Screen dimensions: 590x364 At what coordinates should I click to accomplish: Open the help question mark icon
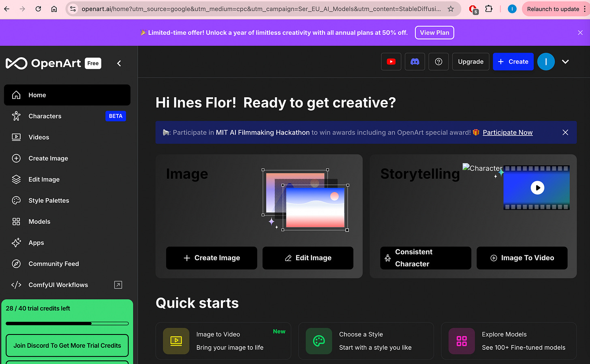click(x=438, y=62)
